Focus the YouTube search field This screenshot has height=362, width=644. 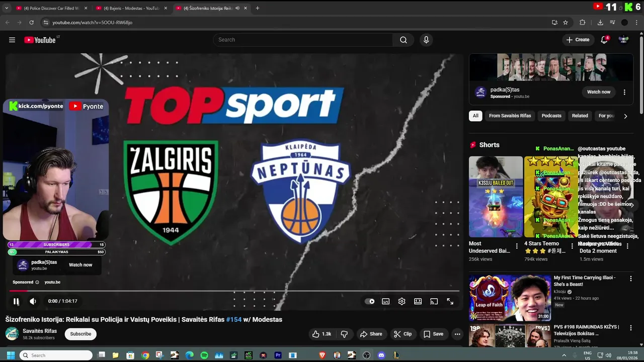coord(303,40)
